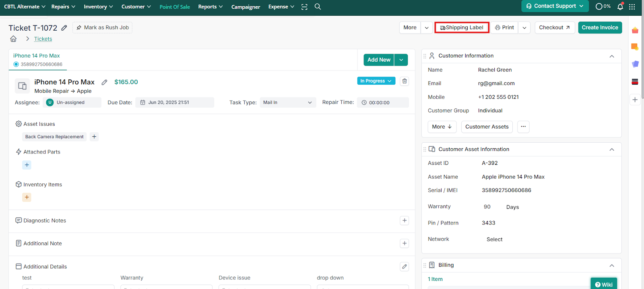Screen dimensions: 644x289
Task: Open the notifications bell
Action: [x=620, y=6]
